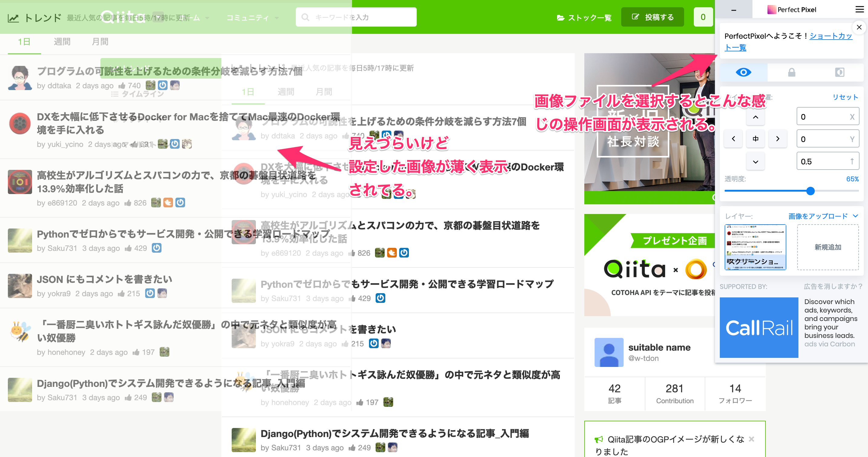Viewport: 868px width, 457px height.
Task: Click the blue power icon on the 826 row
Action: [x=404, y=253]
